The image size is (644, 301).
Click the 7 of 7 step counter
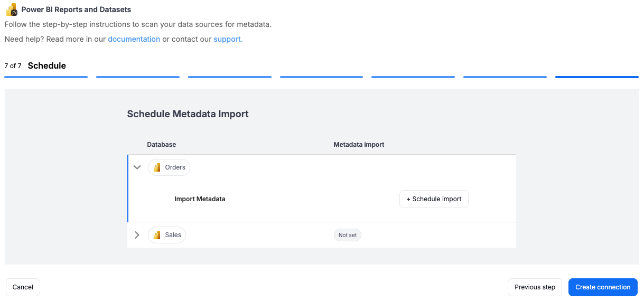pyautogui.click(x=13, y=66)
